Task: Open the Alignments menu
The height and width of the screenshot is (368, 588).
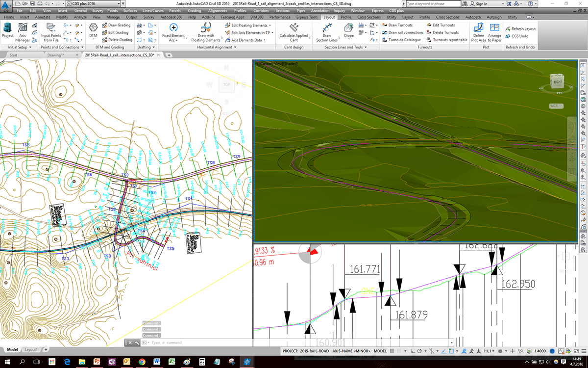Action: 218,10
